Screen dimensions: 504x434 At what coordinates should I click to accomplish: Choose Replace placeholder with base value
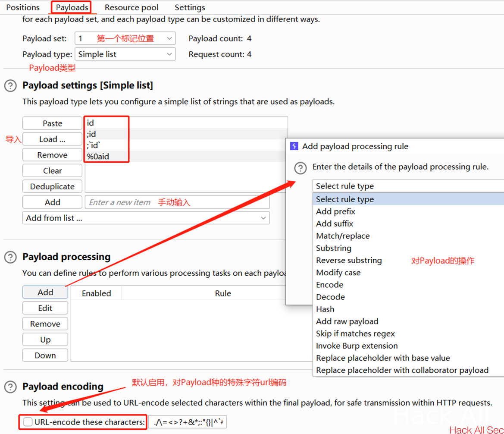408,358
